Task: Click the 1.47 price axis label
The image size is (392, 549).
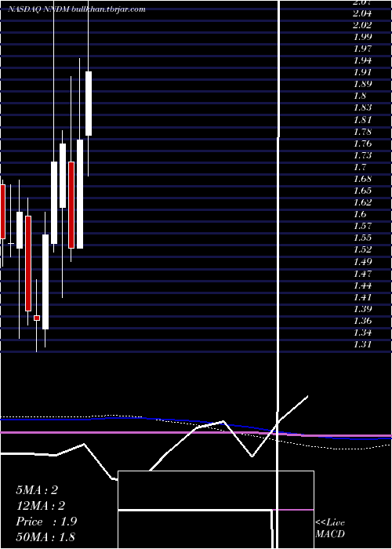Action: tap(362, 274)
